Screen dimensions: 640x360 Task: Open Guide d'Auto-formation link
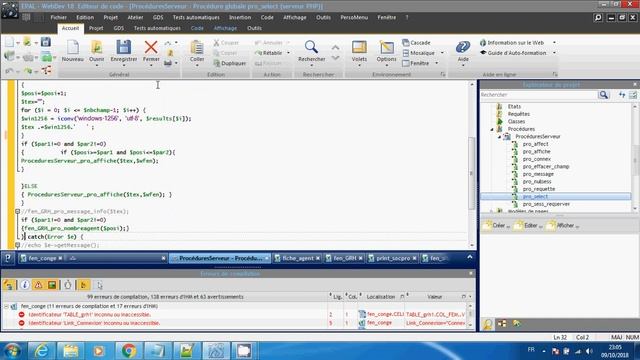513,53
